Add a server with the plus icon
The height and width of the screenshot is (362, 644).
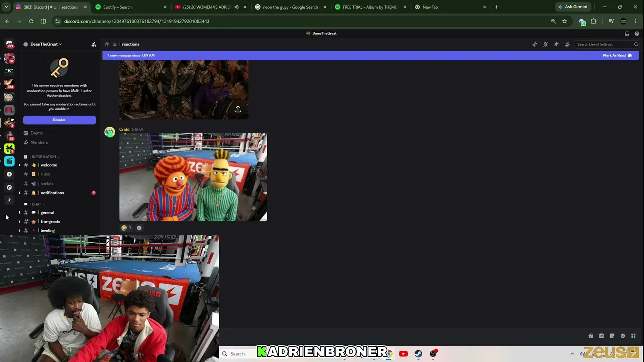pos(9,174)
